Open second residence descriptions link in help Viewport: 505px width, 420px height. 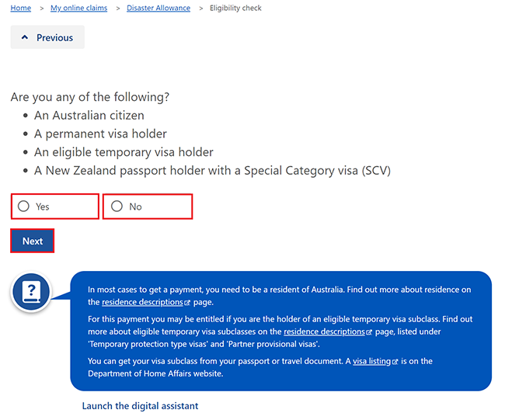324,331
